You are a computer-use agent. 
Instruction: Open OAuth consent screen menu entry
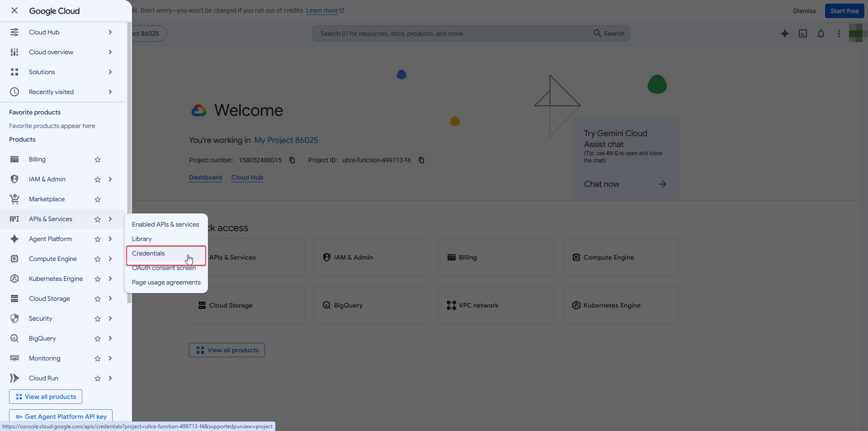pos(166,268)
